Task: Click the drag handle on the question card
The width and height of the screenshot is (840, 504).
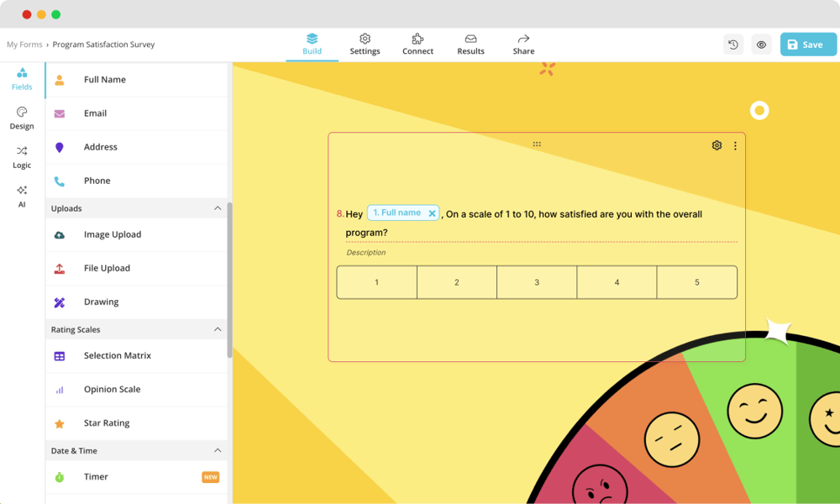Action: point(537,144)
